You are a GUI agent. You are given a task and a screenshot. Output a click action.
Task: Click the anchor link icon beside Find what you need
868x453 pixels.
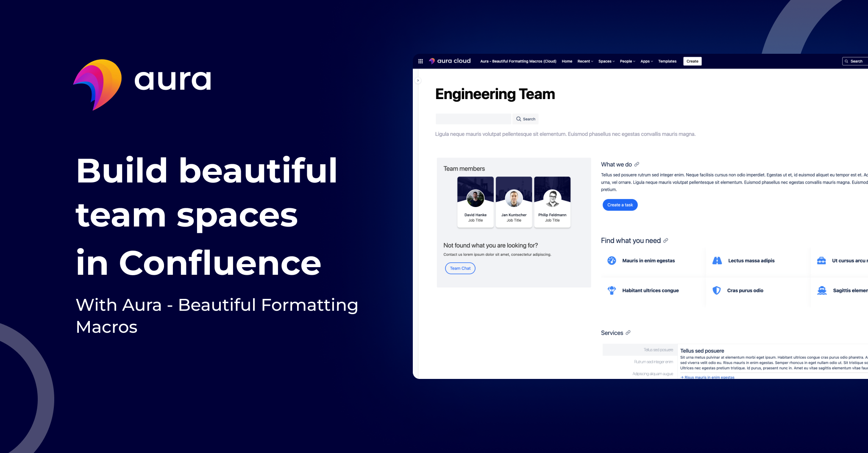(665, 240)
